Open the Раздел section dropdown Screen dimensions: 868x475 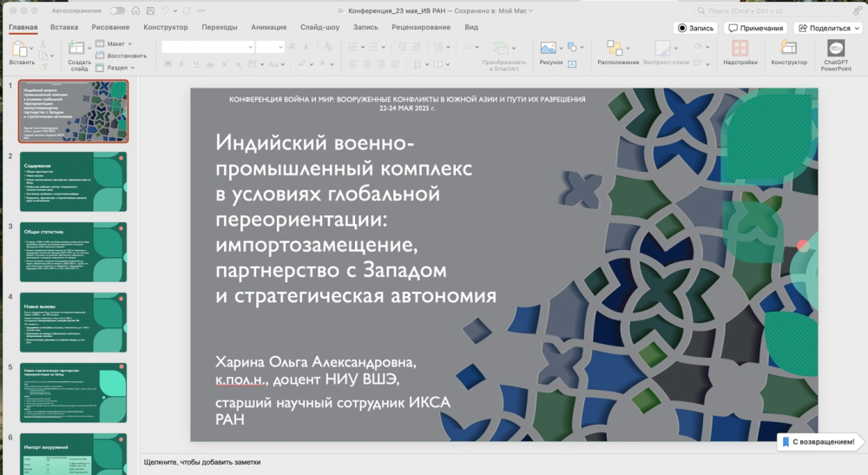tap(115, 68)
